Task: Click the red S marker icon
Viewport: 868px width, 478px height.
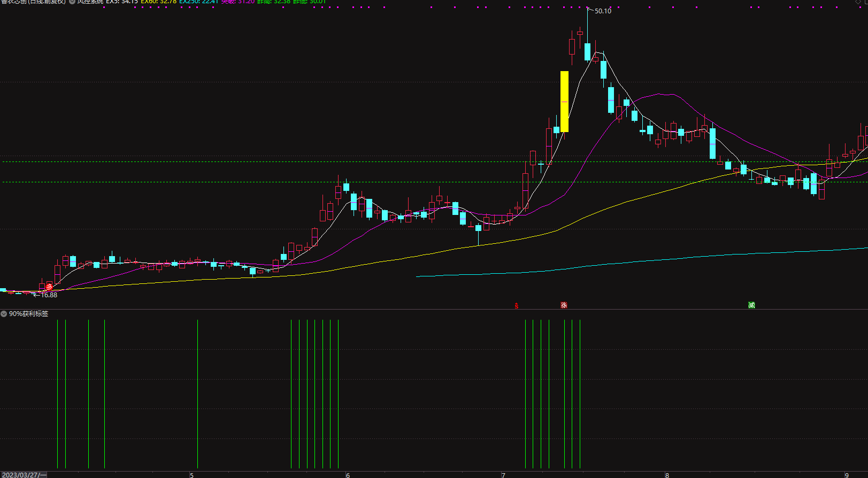Action: 517,306
